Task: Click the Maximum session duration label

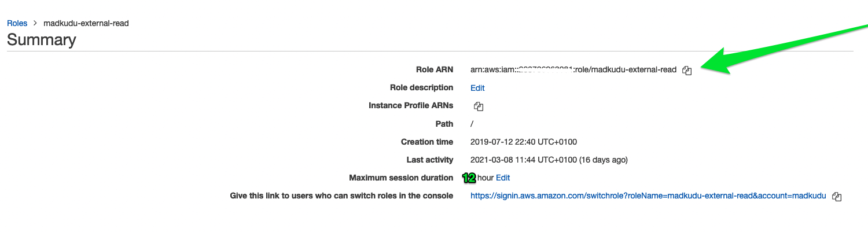Action: pyautogui.click(x=401, y=178)
